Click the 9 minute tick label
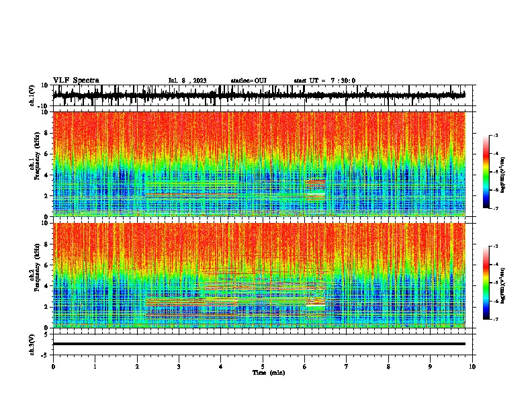 pyautogui.click(x=430, y=367)
